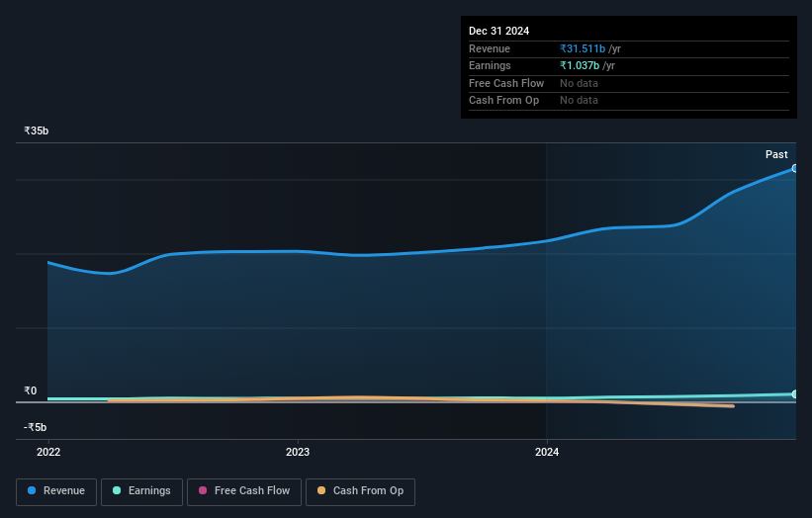Click the Revenue label in tooltip

(490, 48)
